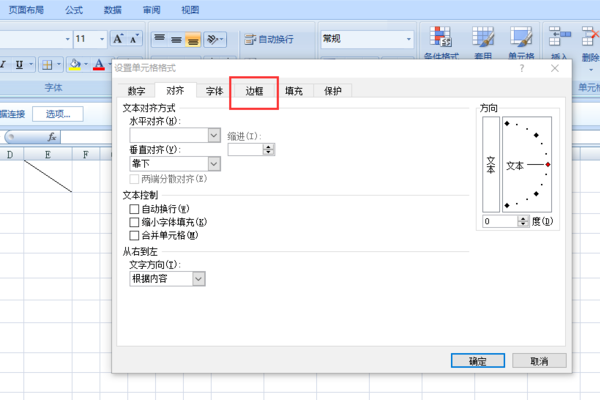
Task: Click the red font color A icon
Action: 99,64
